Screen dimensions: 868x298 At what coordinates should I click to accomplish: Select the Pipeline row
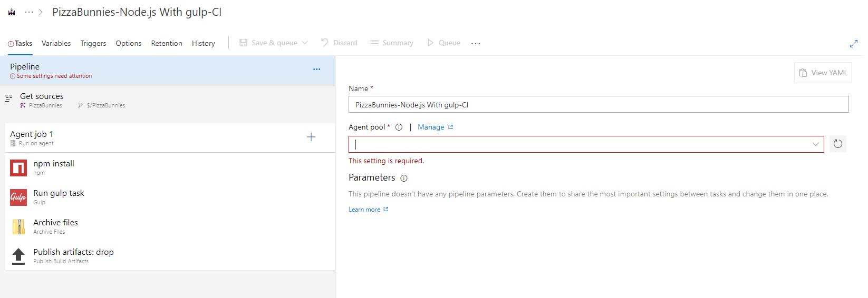tap(168, 71)
